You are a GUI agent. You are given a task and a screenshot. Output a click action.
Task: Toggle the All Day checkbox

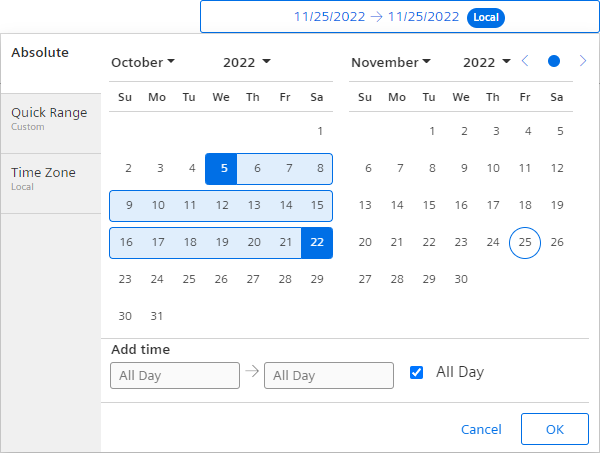click(x=416, y=372)
